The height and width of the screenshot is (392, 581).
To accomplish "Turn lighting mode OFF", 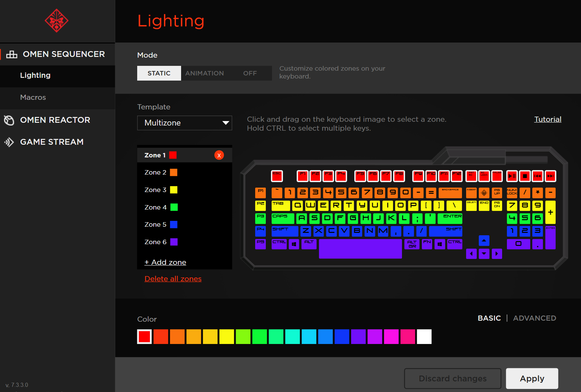I will 250,73.
